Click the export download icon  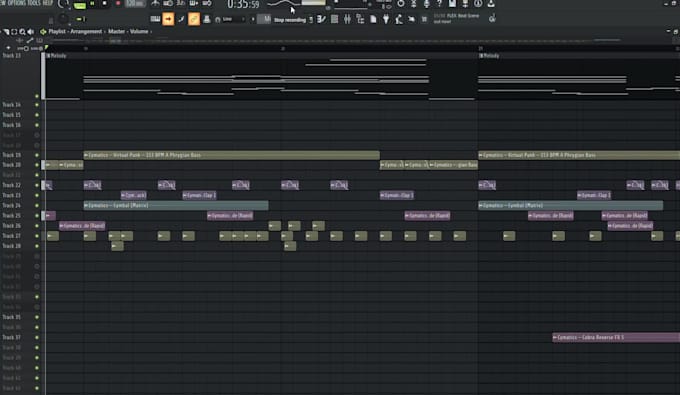[x=491, y=3]
